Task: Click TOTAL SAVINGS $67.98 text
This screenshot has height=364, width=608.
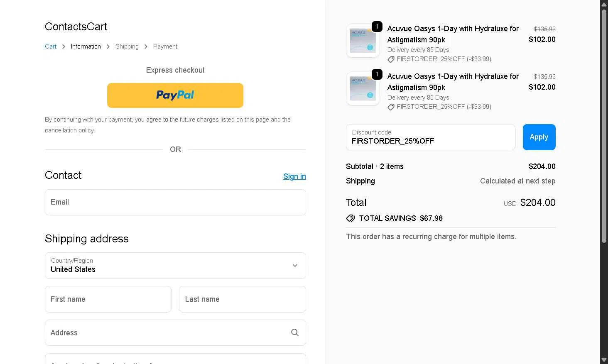Action: tap(401, 218)
